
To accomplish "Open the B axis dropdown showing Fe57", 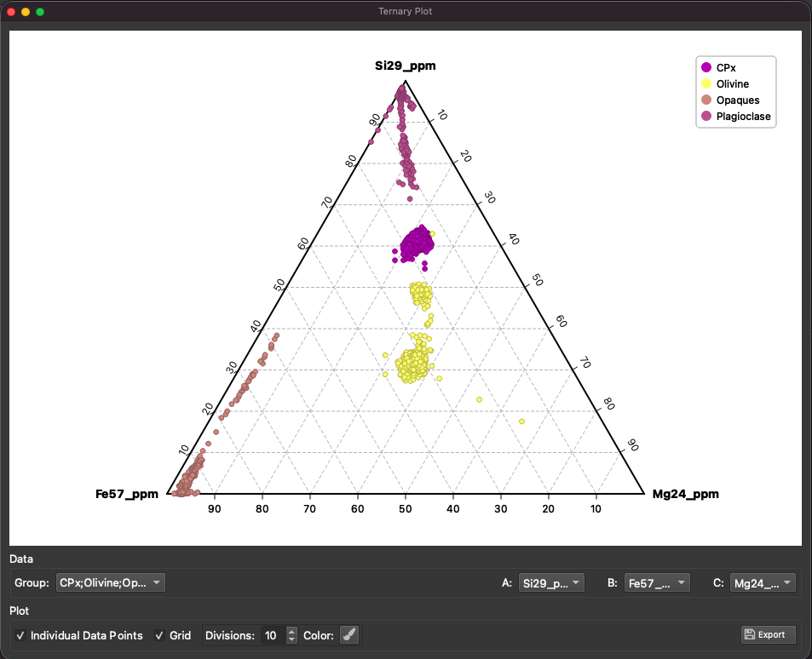I will click(656, 582).
